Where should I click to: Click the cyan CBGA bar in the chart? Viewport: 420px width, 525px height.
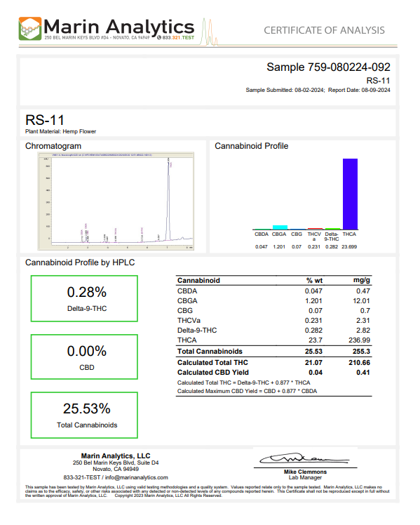[x=280, y=227]
